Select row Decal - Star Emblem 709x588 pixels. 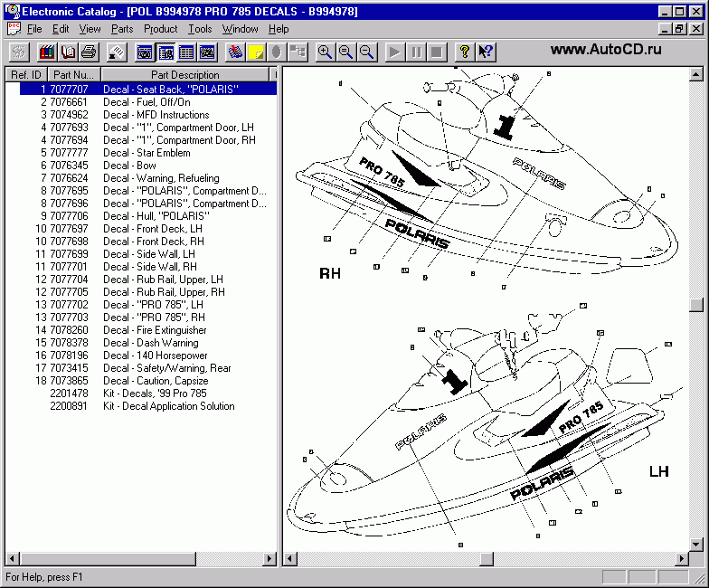point(141,153)
